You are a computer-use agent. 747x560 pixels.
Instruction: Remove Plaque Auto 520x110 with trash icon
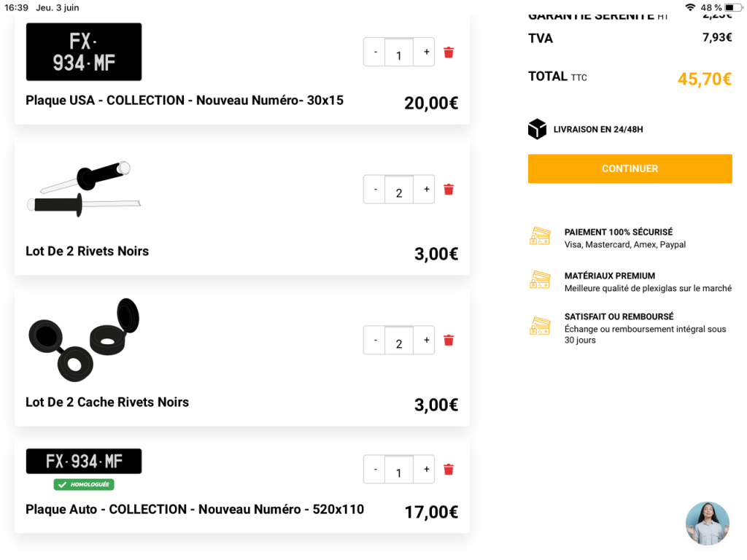449,470
